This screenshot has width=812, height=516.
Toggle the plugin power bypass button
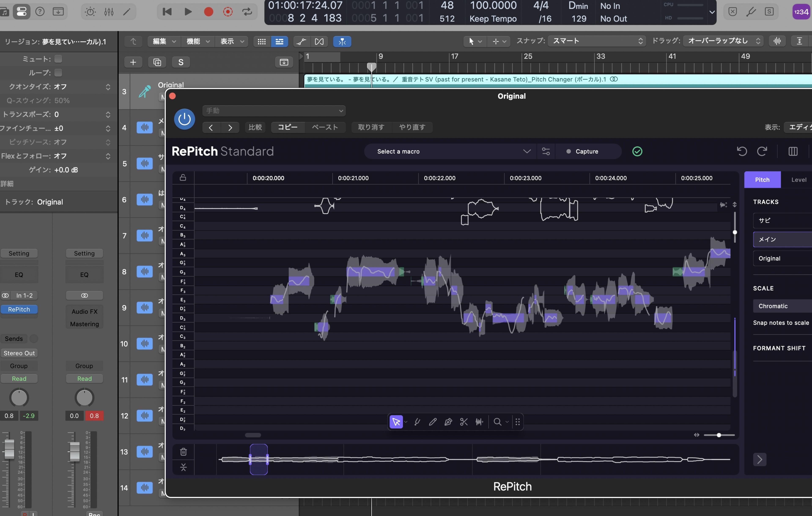click(x=184, y=119)
